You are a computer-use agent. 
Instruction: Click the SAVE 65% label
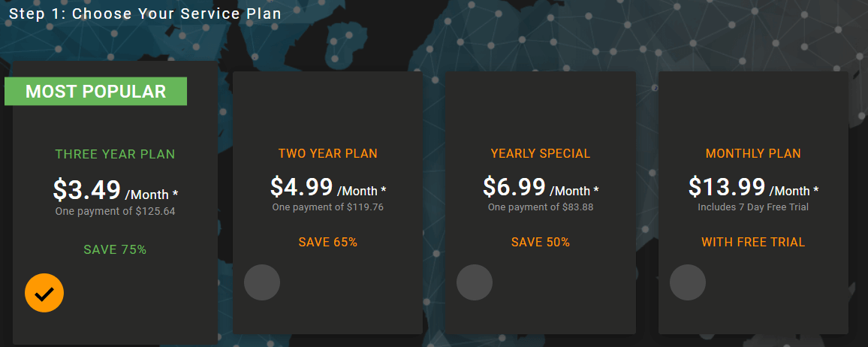click(327, 242)
